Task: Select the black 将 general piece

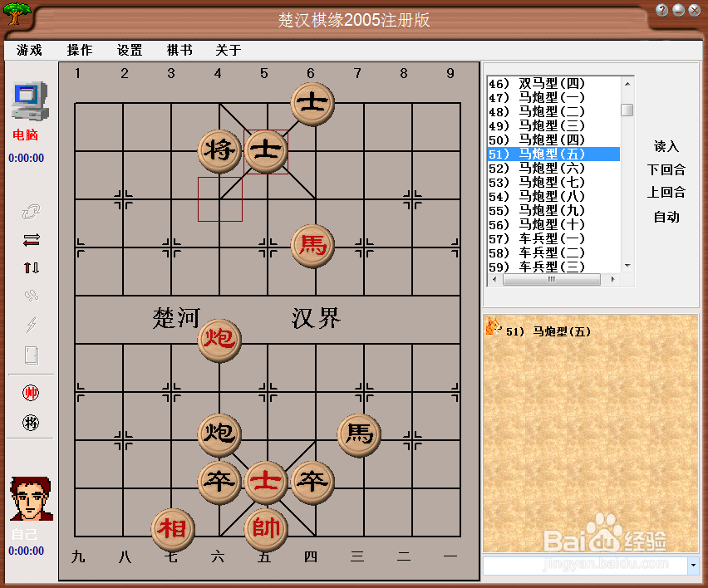Action: (x=220, y=151)
